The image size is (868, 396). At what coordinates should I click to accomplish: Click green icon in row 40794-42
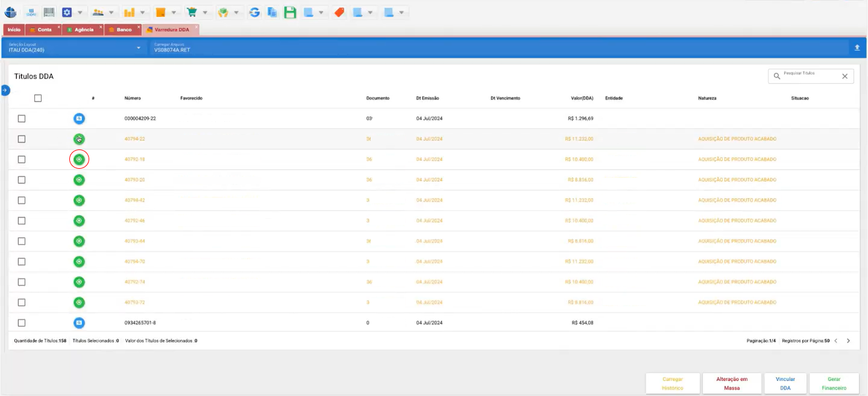79,200
